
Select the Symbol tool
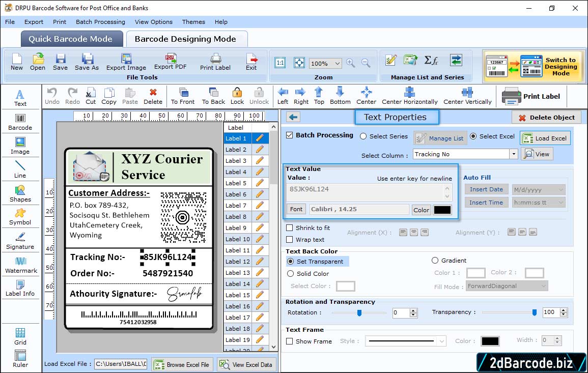[20, 217]
